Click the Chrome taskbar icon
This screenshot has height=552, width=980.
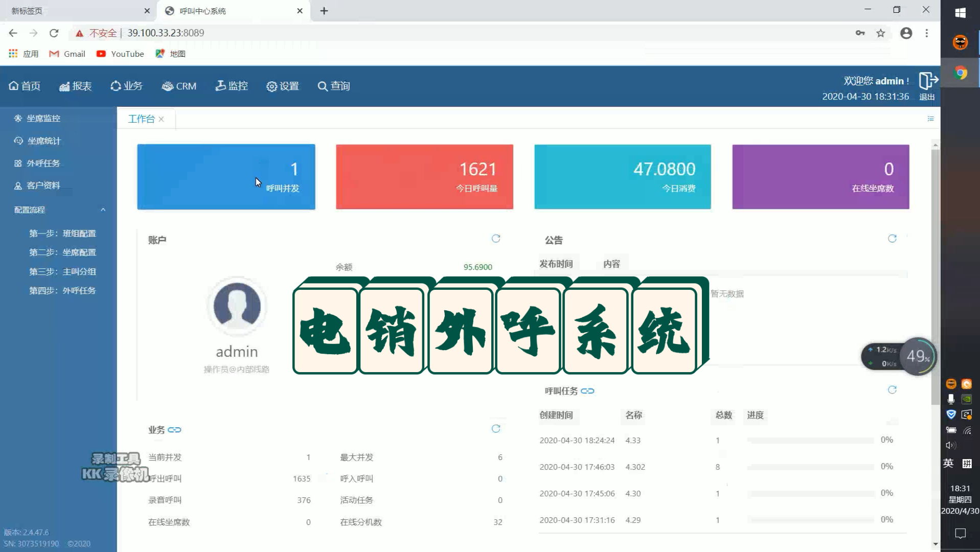point(960,73)
